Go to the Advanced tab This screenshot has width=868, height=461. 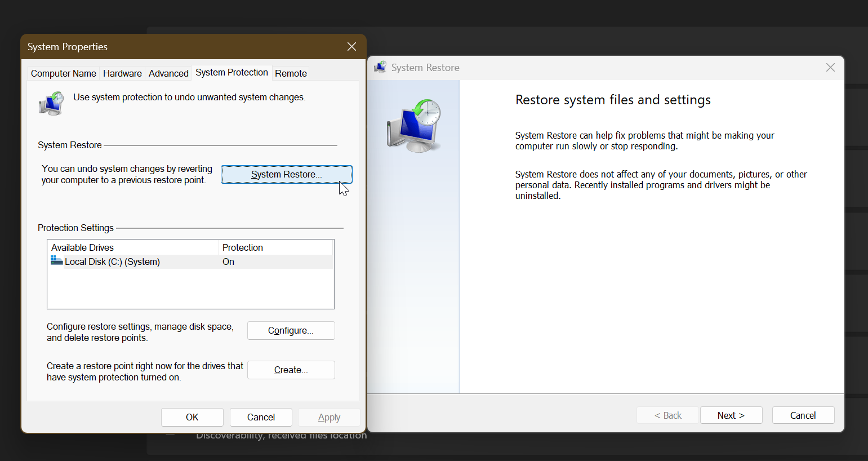pos(168,73)
